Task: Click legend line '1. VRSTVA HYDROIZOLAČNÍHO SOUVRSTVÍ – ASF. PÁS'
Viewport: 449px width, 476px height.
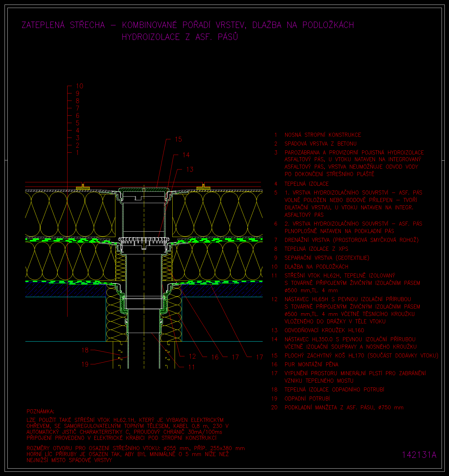Action: (x=353, y=193)
